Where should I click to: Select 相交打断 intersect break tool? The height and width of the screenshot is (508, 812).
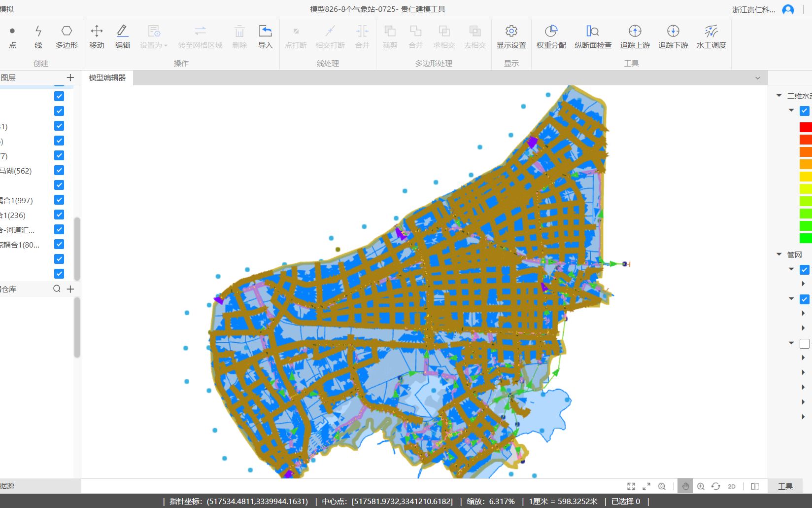point(330,37)
